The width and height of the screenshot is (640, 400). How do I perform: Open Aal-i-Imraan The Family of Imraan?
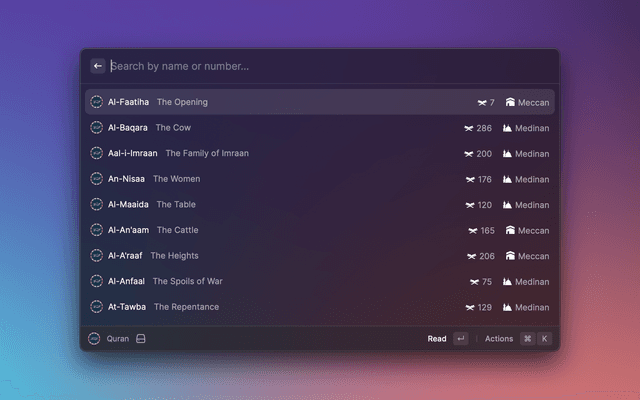[x=320, y=153]
